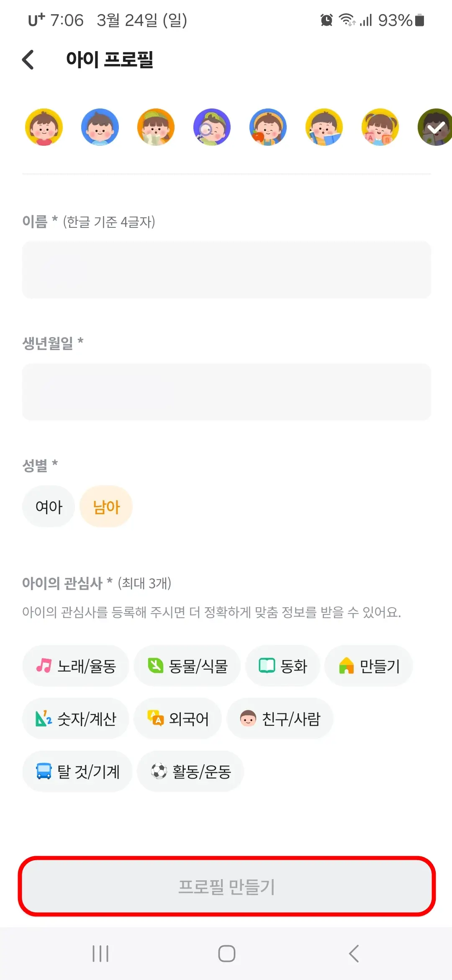Pick the avatar reading a book

(x=324, y=127)
